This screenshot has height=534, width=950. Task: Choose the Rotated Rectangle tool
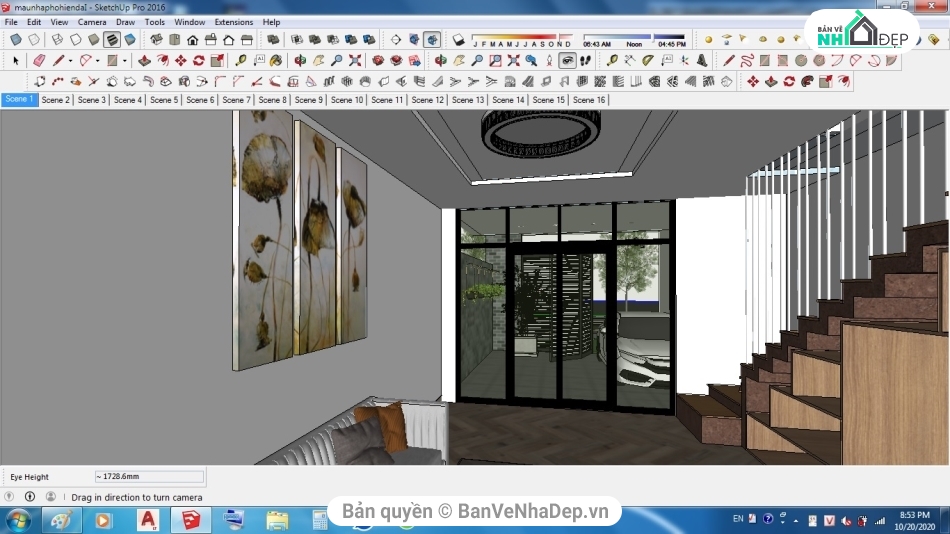[x=783, y=61]
